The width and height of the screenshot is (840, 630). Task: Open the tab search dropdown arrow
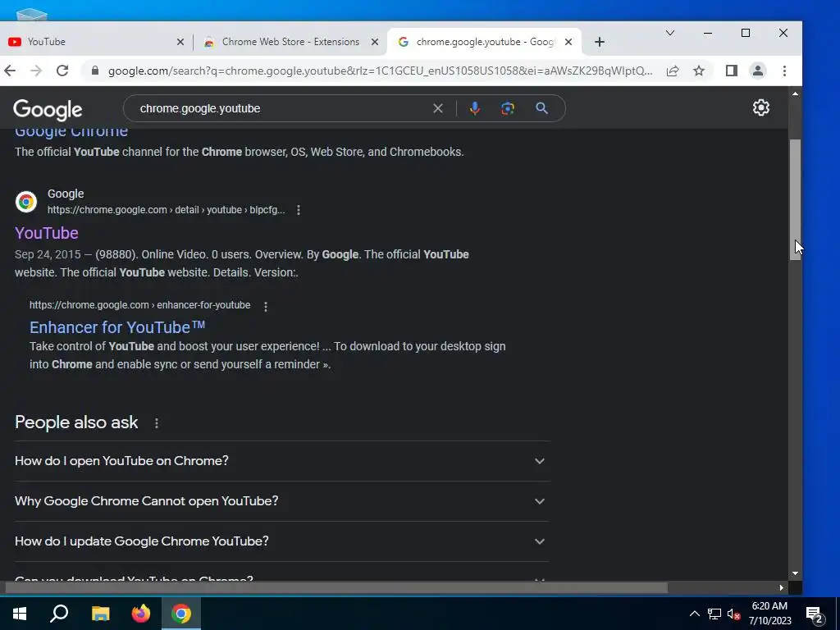coord(669,33)
